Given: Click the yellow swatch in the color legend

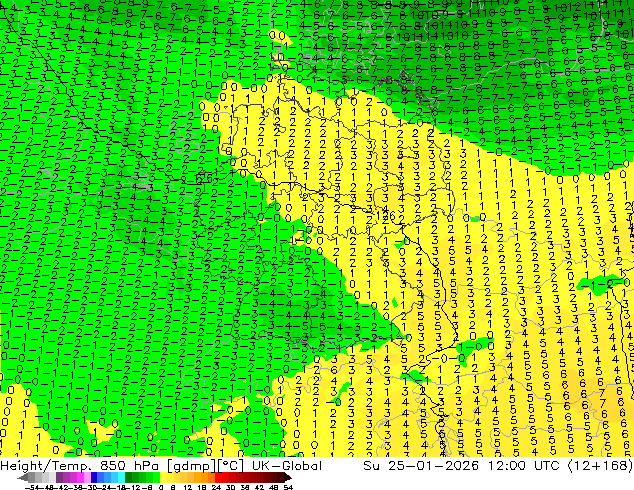Looking at the screenshot, I should click(x=163, y=477).
